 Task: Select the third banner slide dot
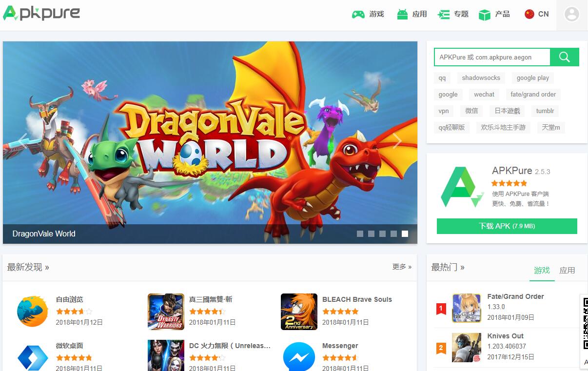tap(382, 234)
